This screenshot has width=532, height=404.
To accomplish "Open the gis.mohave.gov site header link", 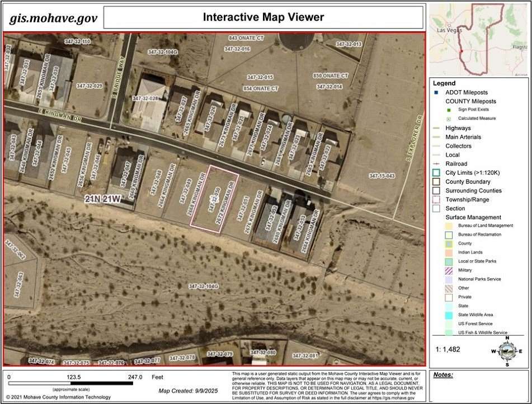I will click(x=52, y=17).
